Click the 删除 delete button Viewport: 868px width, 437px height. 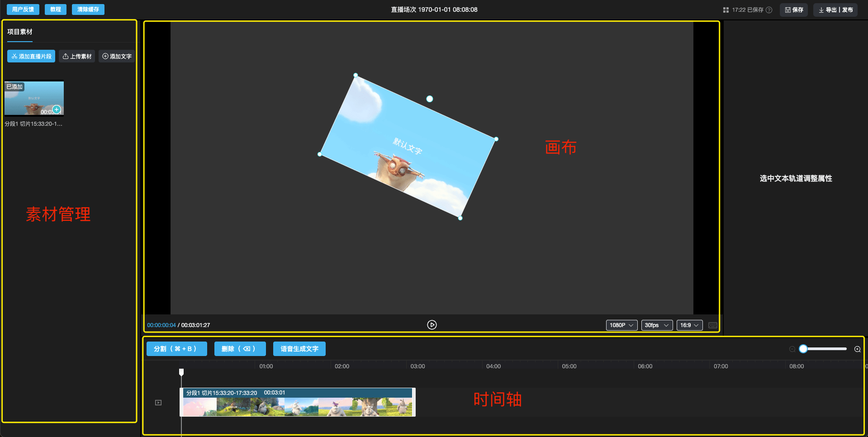point(240,349)
